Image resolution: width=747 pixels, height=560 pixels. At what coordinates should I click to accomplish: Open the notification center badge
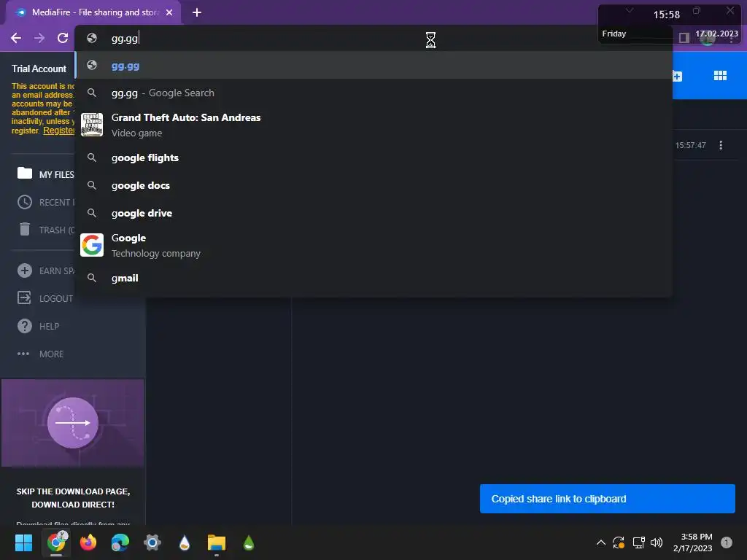pyautogui.click(x=727, y=542)
